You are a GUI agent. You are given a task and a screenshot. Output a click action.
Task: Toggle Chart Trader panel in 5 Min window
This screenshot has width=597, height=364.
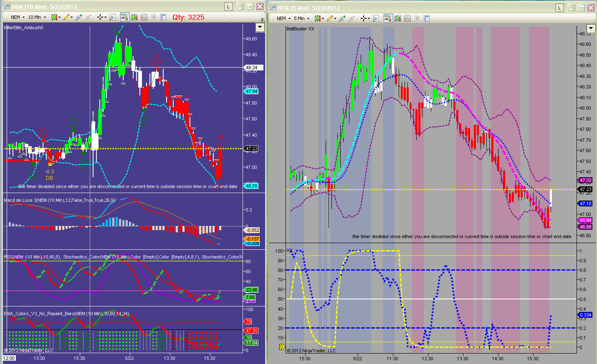pyautogui.click(x=388, y=18)
